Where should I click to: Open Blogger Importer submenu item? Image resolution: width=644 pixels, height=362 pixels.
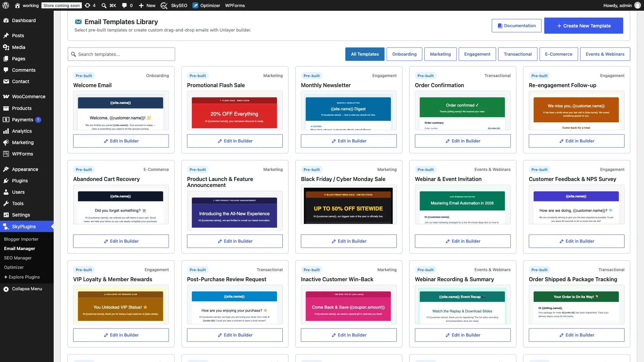point(21,239)
